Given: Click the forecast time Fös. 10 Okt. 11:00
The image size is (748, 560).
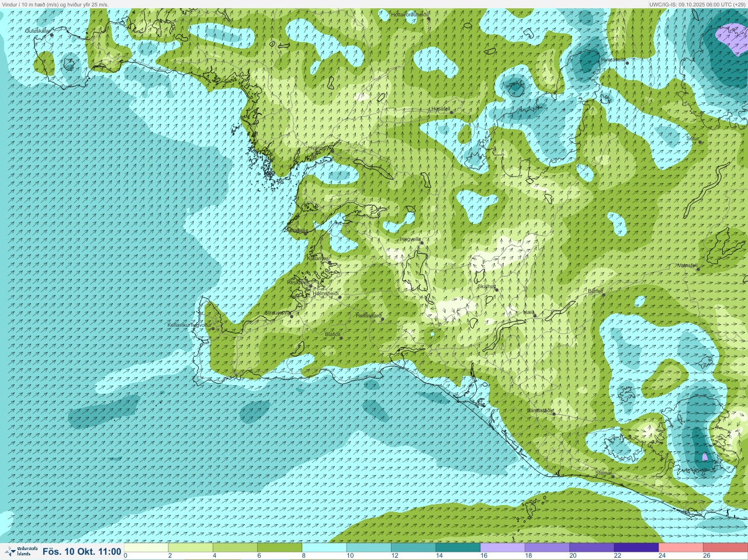Looking at the screenshot, I should 82,551.
